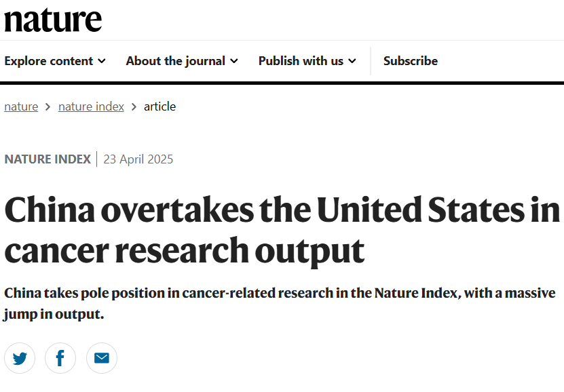Image resolution: width=564 pixels, height=392 pixels.
Task: Share the article on Facebook
Action: pos(60,358)
